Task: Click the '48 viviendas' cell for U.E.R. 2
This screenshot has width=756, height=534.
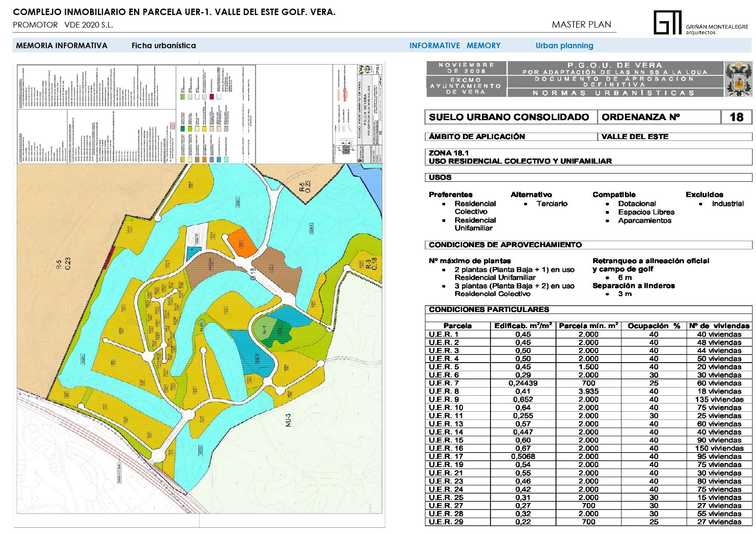Action: pos(719,342)
